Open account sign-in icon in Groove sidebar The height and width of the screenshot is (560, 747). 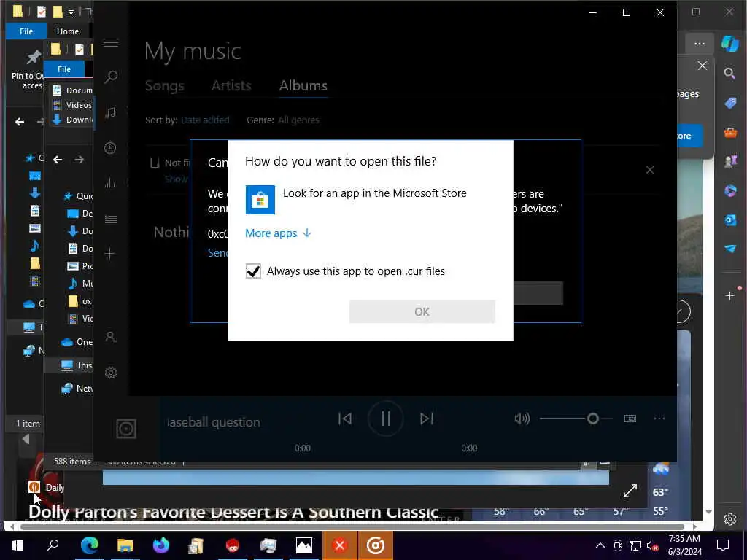tap(111, 337)
